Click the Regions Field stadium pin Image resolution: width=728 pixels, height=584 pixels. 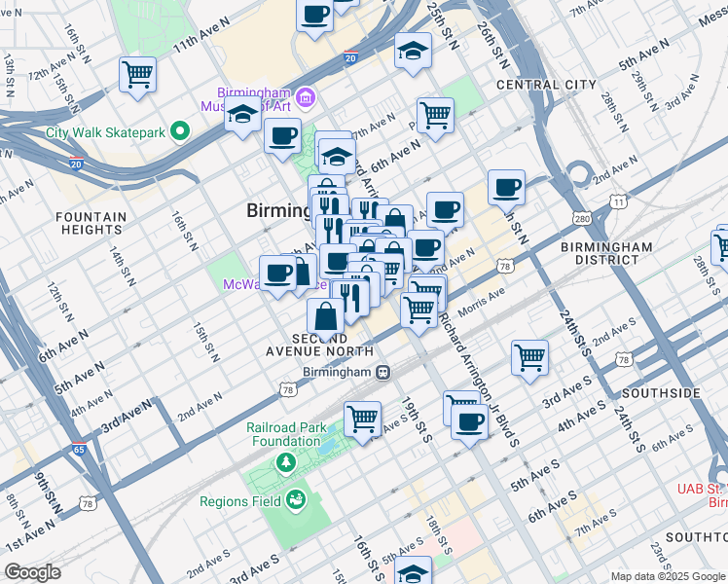pyautogui.click(x=296, y=500)
